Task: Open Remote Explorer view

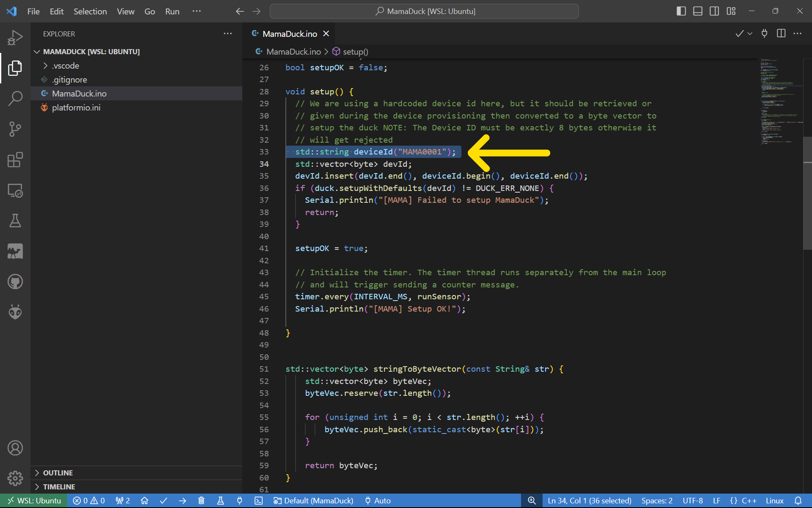Action: 15,190
